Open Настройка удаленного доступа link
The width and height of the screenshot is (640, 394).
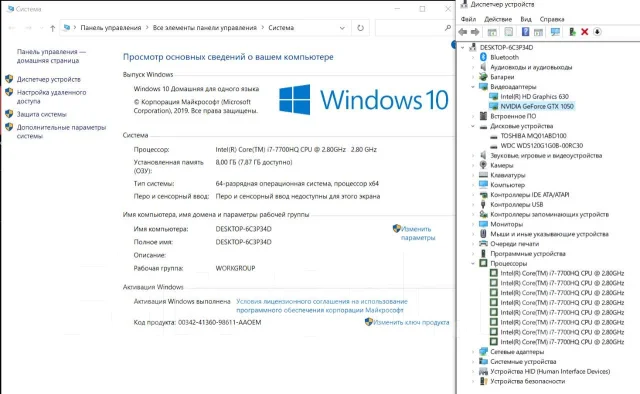click(x=51, y=96)
